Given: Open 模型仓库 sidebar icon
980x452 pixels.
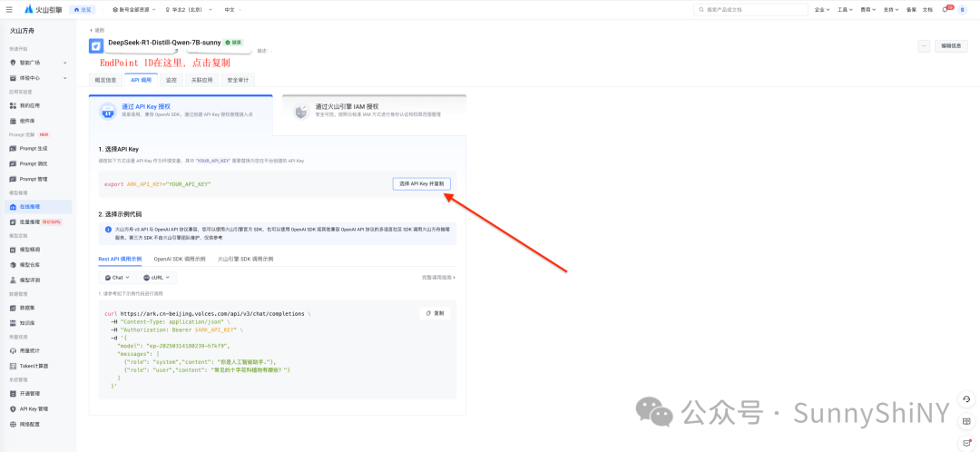Looking at the screenshot, I should coord(13,265).
